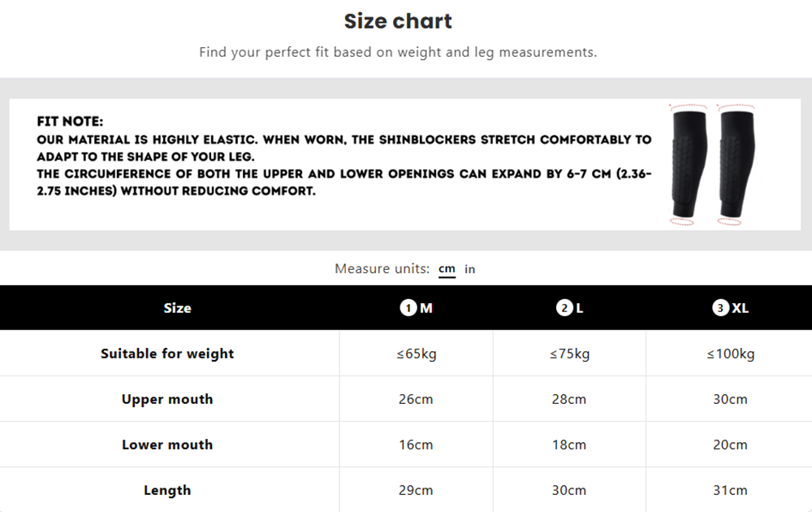Select the Suitable for weight row label
Screen dimensions: 812x512
(167, 354)
